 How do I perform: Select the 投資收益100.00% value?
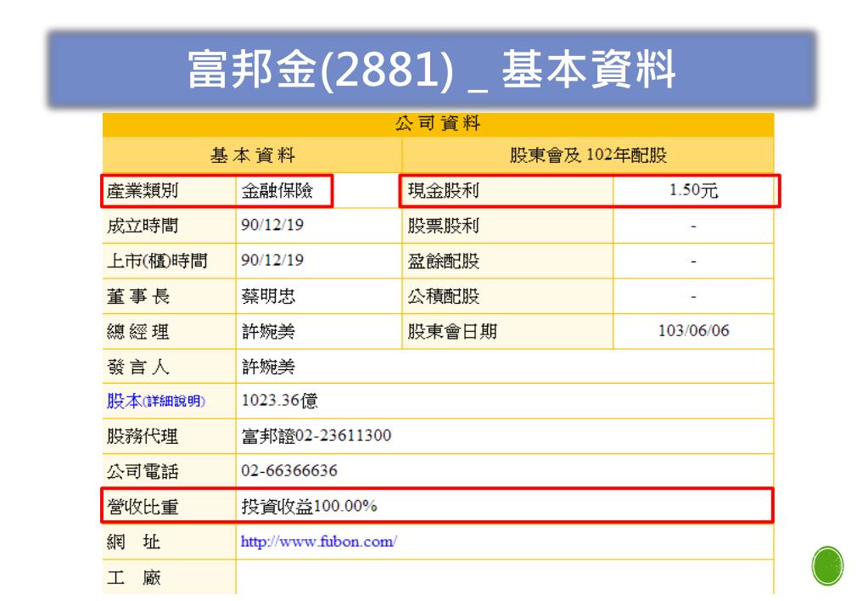309,506
